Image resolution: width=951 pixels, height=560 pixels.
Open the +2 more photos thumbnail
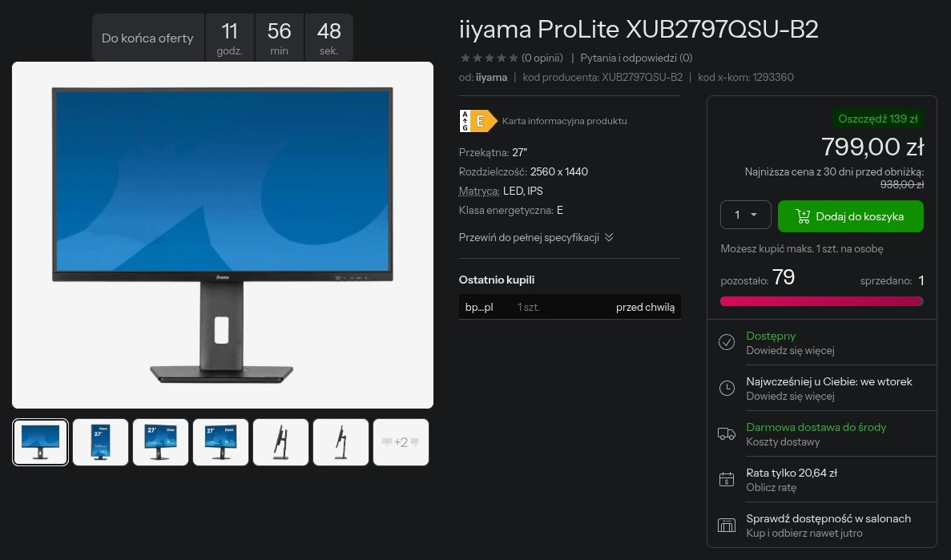pos(401,442)
